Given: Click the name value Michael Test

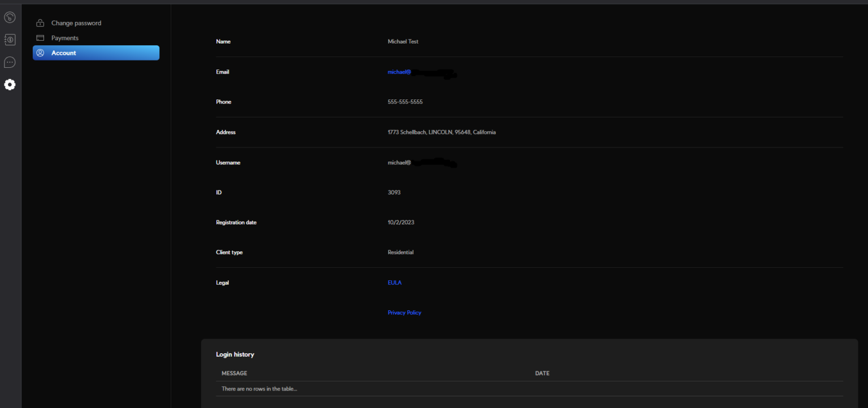Looking at the screenshot, I should pyautogui.click(x=402, y=41).
